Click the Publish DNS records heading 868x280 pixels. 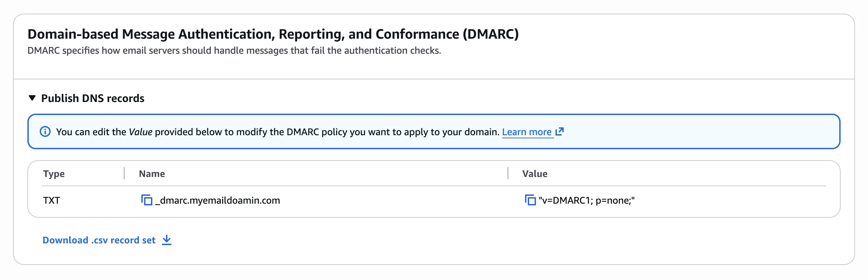pyautogui.click(x=93, y=98)
